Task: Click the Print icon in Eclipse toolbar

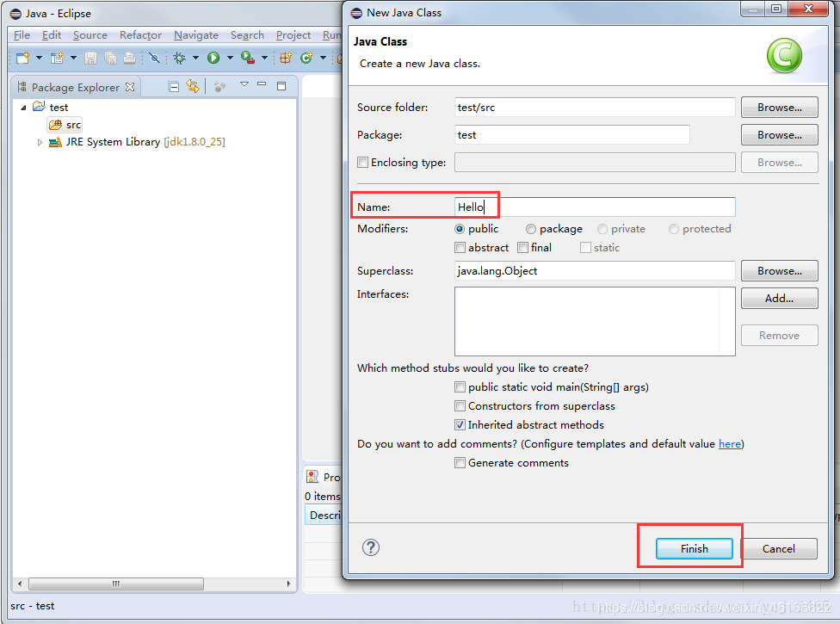Action: tap(130, 58)
